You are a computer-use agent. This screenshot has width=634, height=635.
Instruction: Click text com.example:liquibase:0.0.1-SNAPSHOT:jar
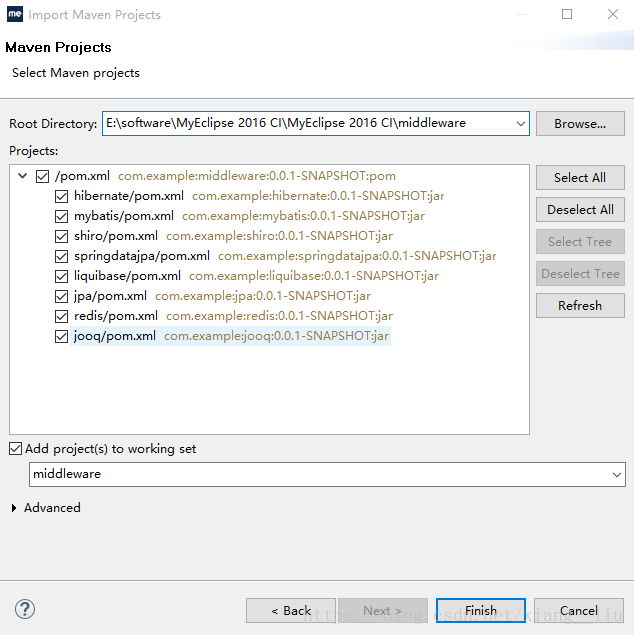click(314, 276)
